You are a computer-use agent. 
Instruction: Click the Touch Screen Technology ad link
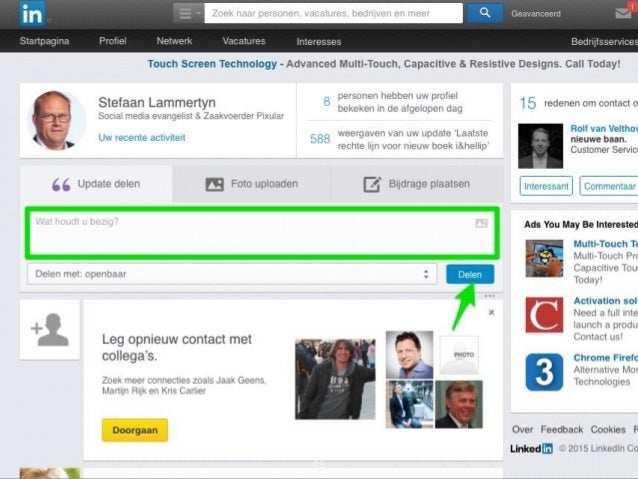pyautogui.click(x=212, y=64)
